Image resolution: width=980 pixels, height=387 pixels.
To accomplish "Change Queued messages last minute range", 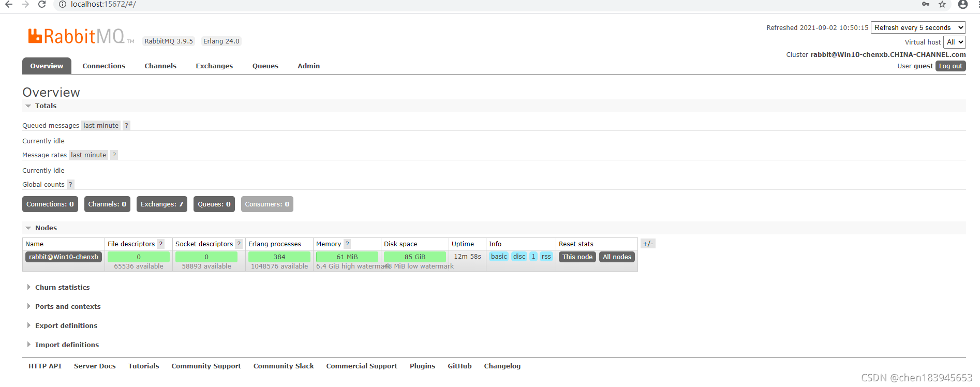I will pos(101,125).
